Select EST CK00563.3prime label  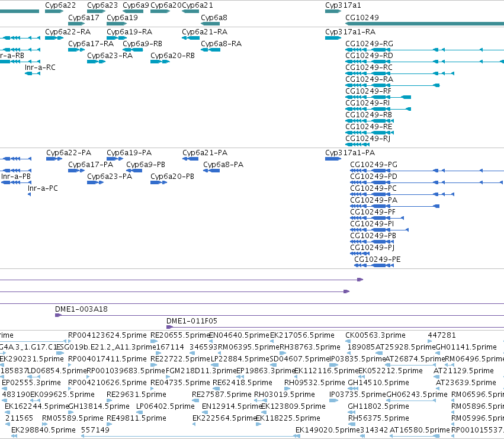click(x=375, y=335)
